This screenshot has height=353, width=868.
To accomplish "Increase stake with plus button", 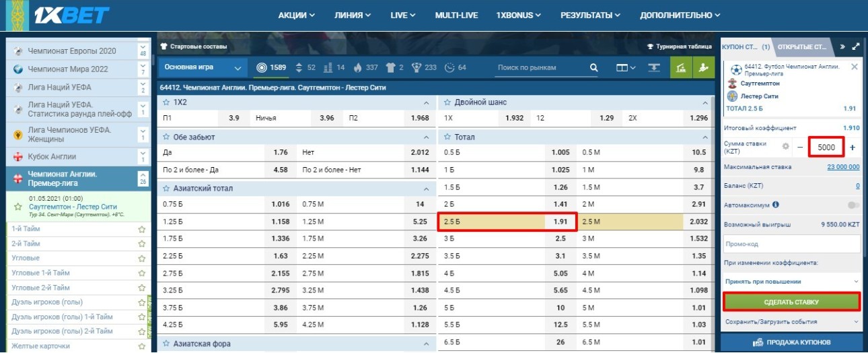I will [x=853, y=147].
